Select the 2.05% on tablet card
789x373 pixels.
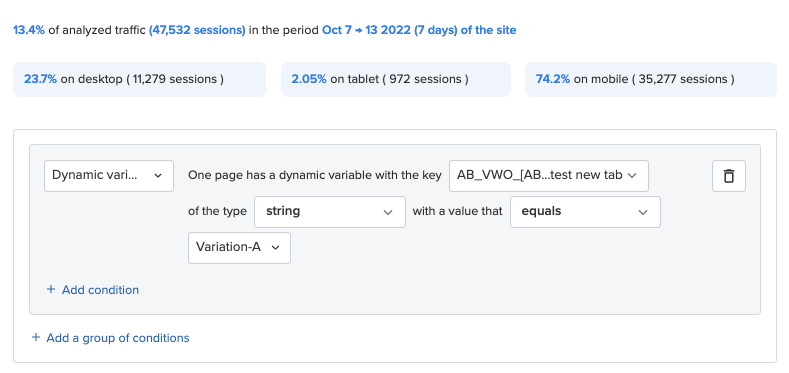396,79
